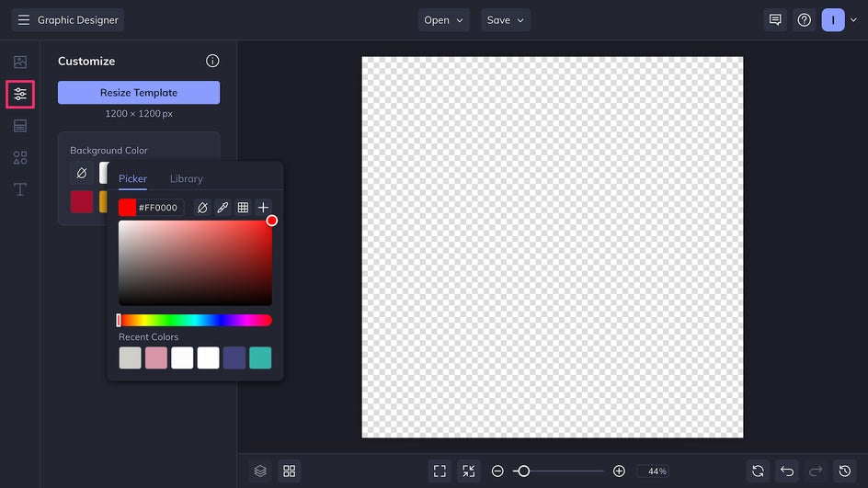This screenshot has width=868, height=488.
Task: Click the zoom slider handle
Action: coord(523,471)
